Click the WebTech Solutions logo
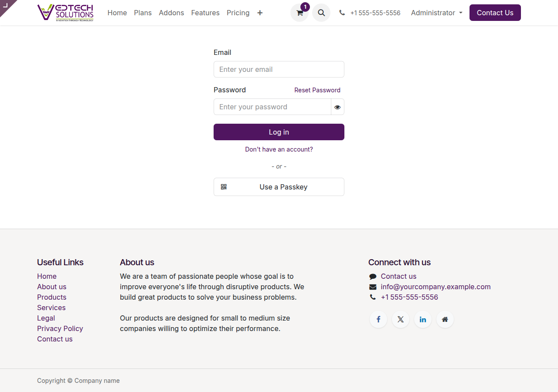 click(x=65, y=12)
